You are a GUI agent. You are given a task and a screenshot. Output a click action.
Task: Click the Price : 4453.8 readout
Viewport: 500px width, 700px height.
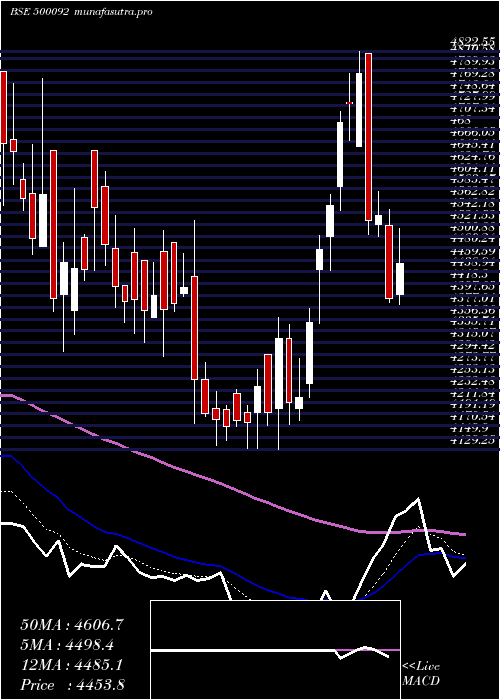click(x=72, y=684)
